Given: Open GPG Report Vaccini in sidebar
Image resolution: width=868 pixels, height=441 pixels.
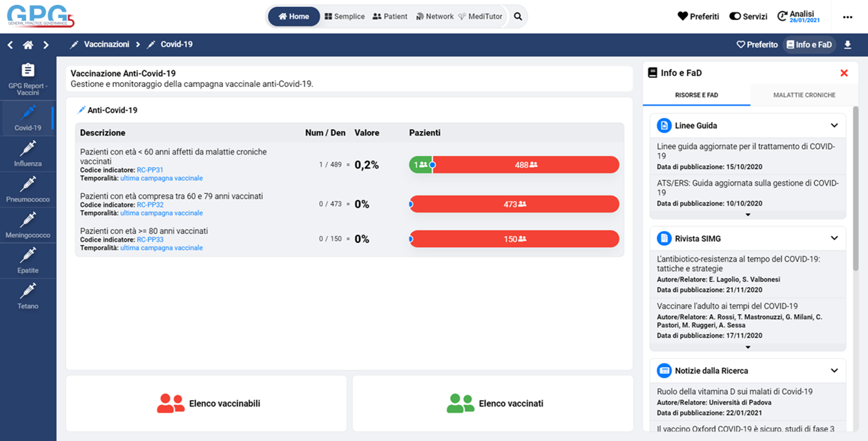Looking at the screenshot, I should 28,79.
